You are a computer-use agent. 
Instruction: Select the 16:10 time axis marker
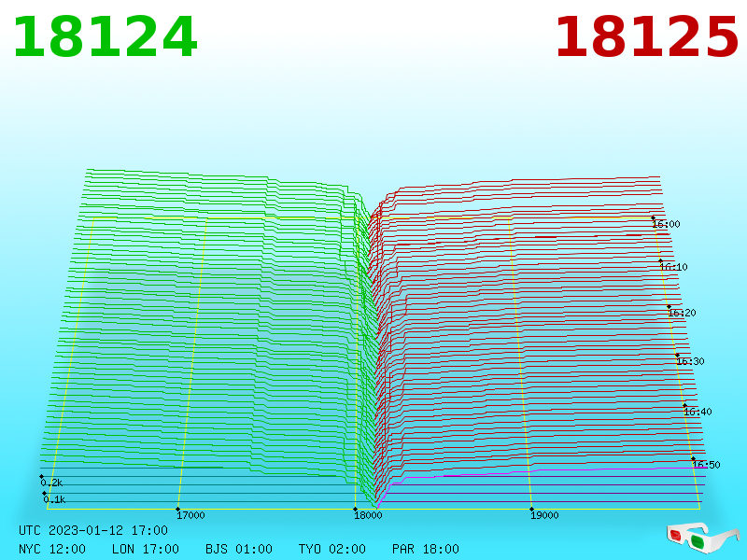[x=673, y=267]
